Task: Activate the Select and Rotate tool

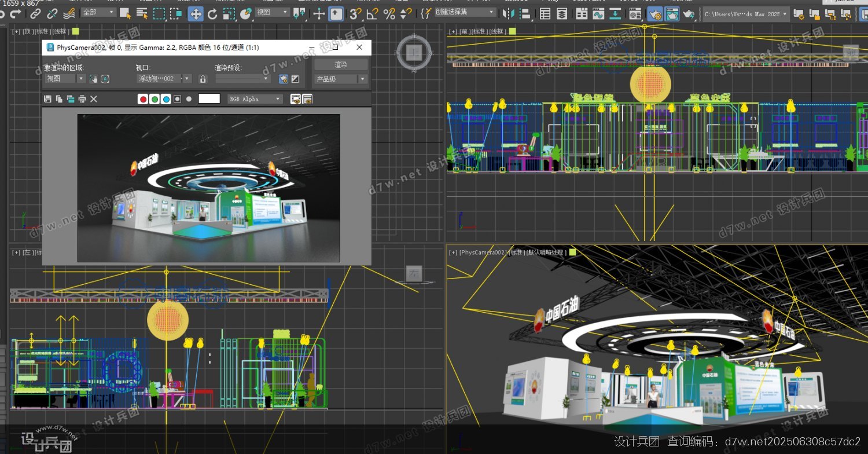Action: pyautogui.click(x=212, y=14)
